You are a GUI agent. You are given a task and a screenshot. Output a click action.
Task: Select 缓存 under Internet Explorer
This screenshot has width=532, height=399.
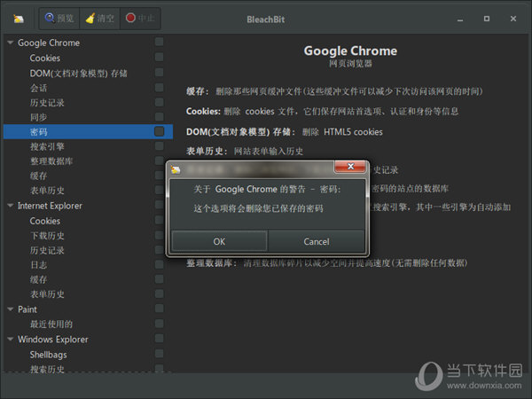[39, 279]
